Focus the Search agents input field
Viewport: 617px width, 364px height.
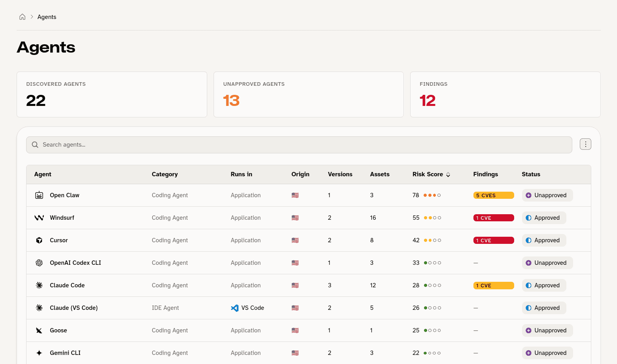click(299, 145)
